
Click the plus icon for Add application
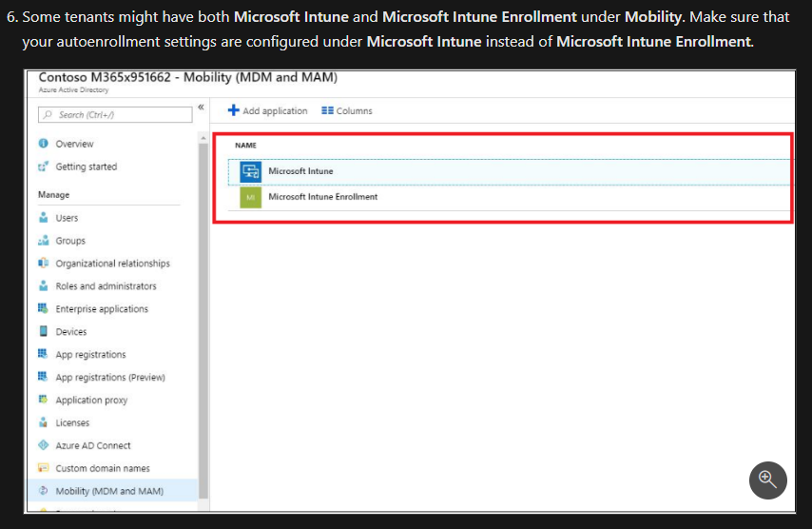tap(234, 110)
